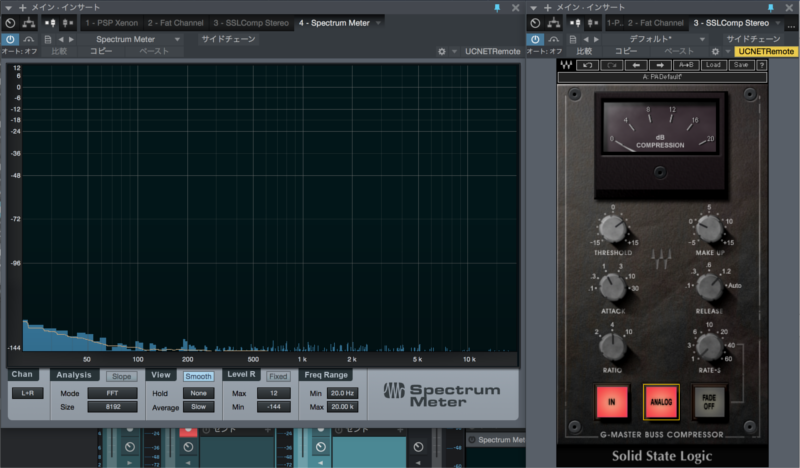Toggle bypass in Spectrum Meter window header

click(29, 39)
